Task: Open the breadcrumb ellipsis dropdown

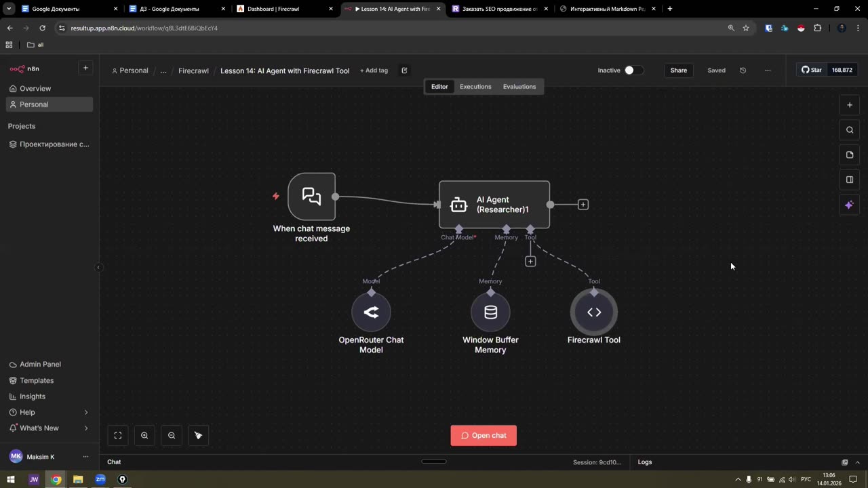Action: 163,70
